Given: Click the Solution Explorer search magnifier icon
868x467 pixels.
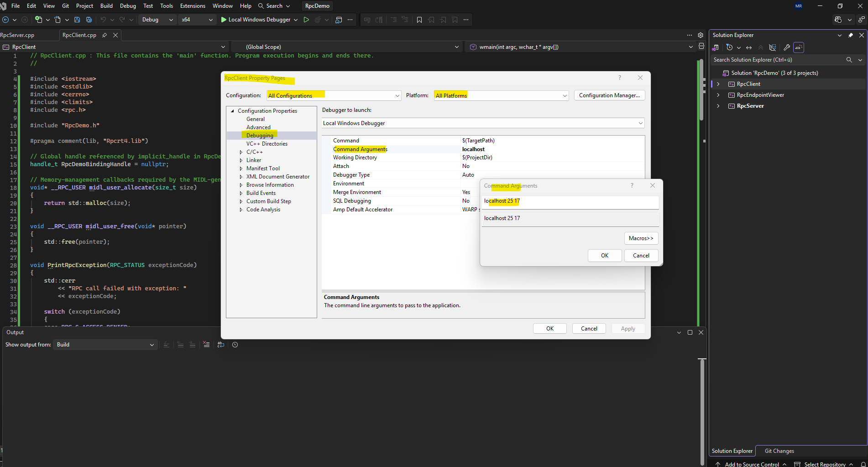Looking at the screenshot, I should (x=849, y=60).
